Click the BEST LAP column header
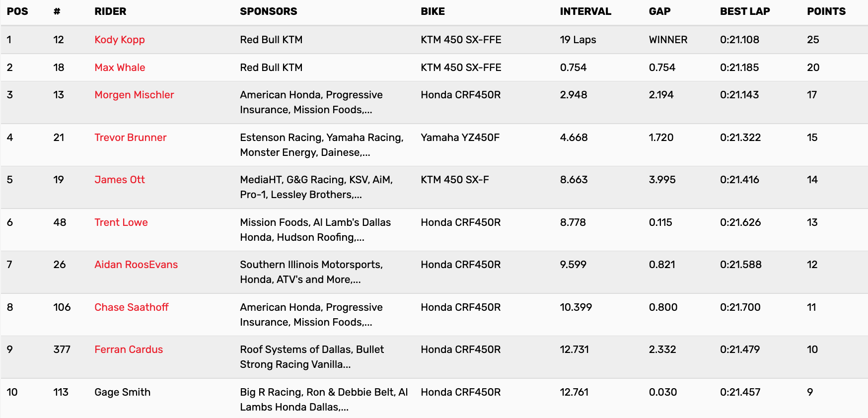This screenshot has width=868, height=418. coord(744,11)
